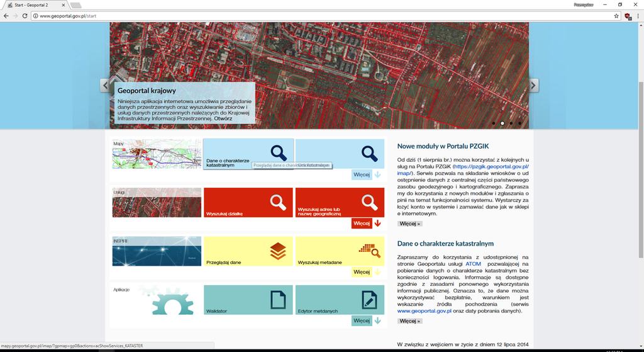Open the Walidator document tile
This screenshot has height=352, width=644.
pos(248,300)
